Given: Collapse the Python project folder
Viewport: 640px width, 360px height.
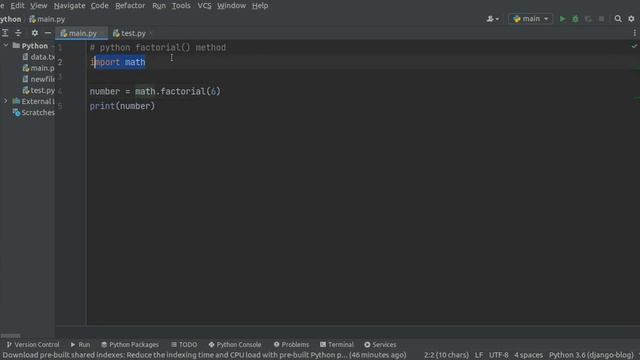Looking at the screenshot, I should pos(6,45).
